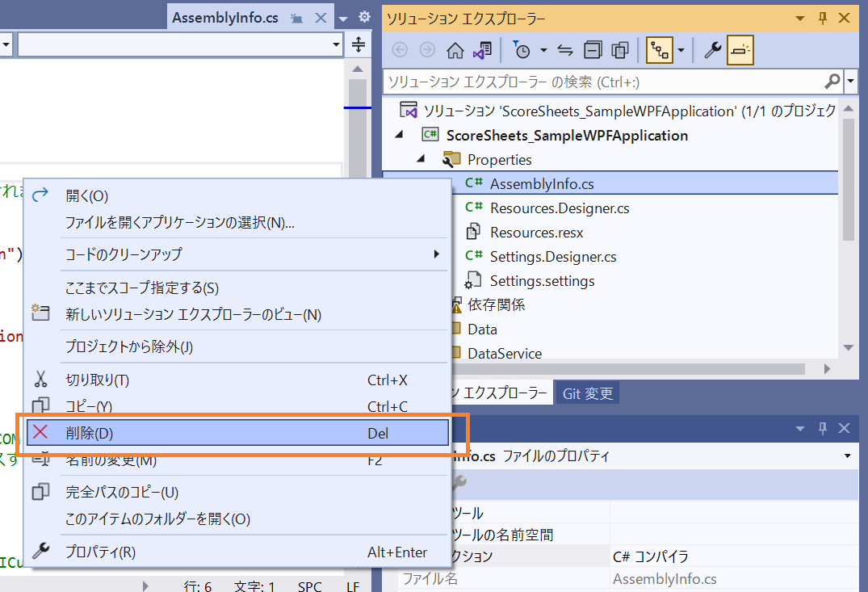
Task: Open Properties window options dropdown arrow
Action: [800, 429]
